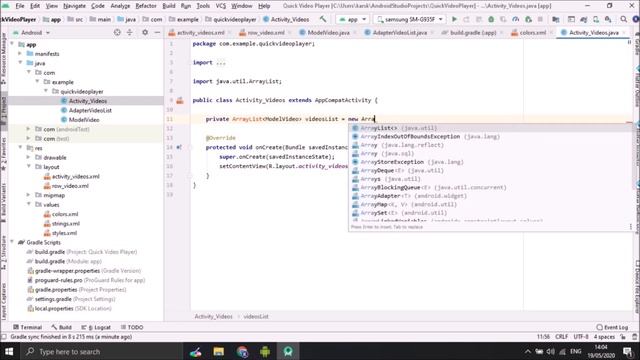This screenshot has height=360, width=640.
Task: Collapse the app module tree node
Action: click(12, 44)
